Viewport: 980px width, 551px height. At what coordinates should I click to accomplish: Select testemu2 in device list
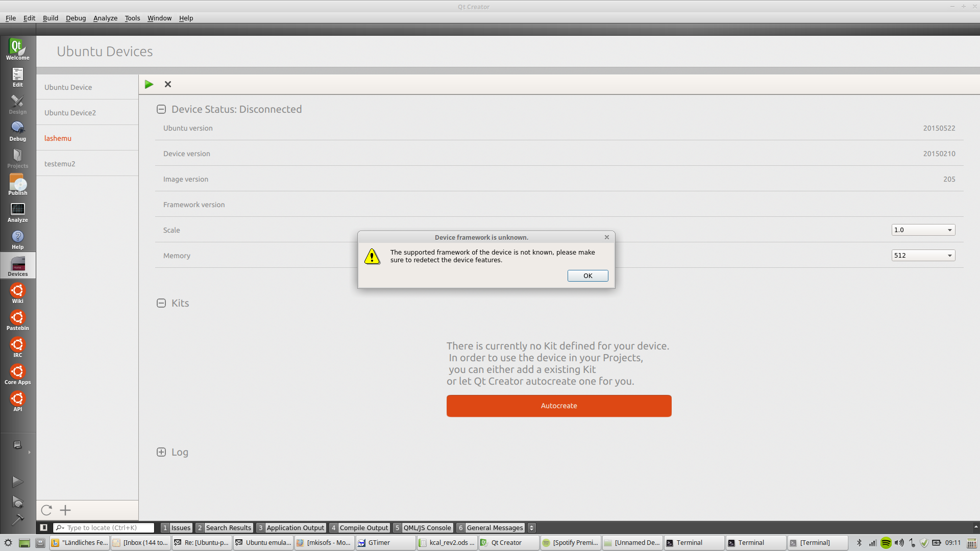(x=60, y=164)
